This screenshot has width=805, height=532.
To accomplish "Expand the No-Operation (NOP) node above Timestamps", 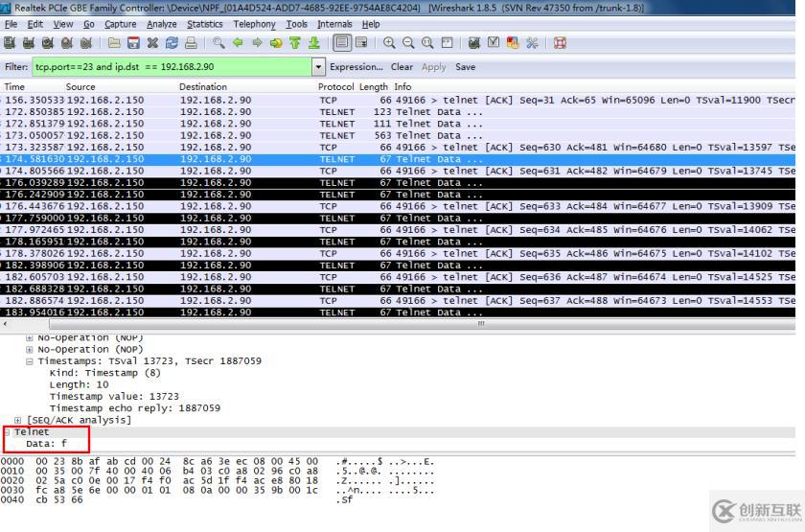I will [30, 349].
